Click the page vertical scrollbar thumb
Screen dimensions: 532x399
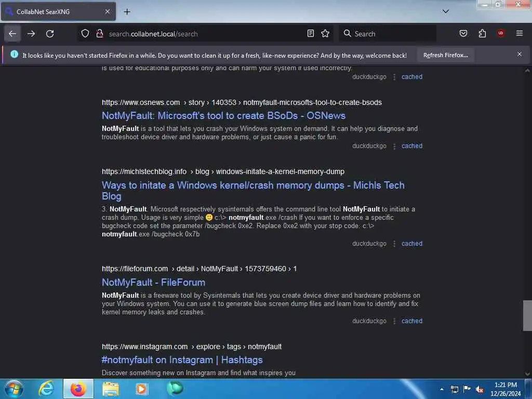527,315
